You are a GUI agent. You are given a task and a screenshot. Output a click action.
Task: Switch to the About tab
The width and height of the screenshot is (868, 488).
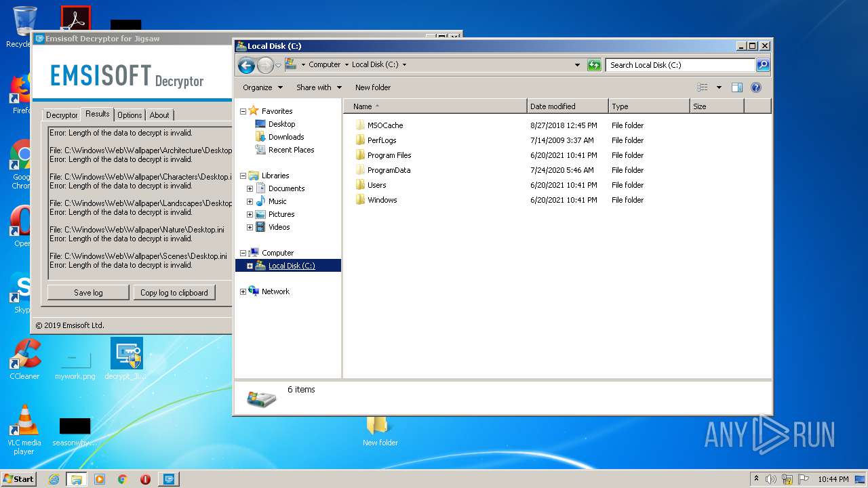(x=159, y=115)
